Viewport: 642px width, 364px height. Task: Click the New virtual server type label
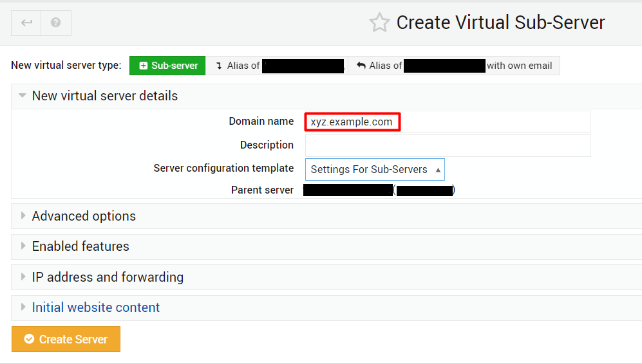pos(66,66)
